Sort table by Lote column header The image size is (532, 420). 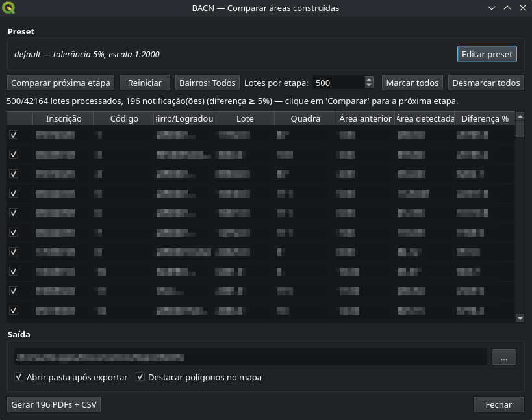click(x=245, y=118)
